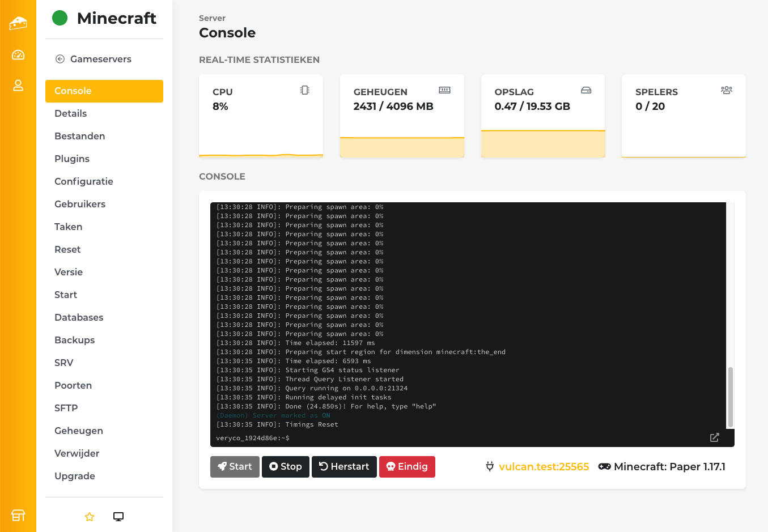Pop out console with external-link icon
The height and width of the screenshot is (532, 768).
pyautogui.click(x=714, y=437)
